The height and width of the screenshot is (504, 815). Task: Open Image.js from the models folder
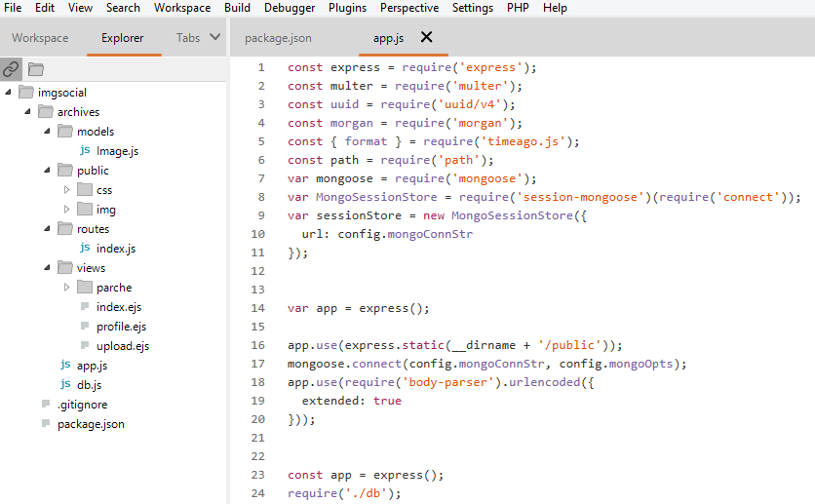pyautogui.click(x=117, y=151)
